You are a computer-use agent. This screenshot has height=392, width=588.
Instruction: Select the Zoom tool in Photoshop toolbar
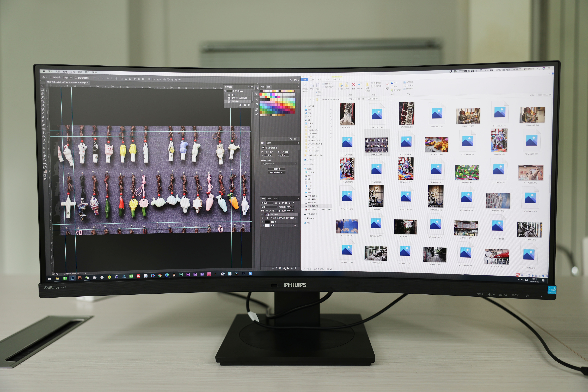coord(44,159)
